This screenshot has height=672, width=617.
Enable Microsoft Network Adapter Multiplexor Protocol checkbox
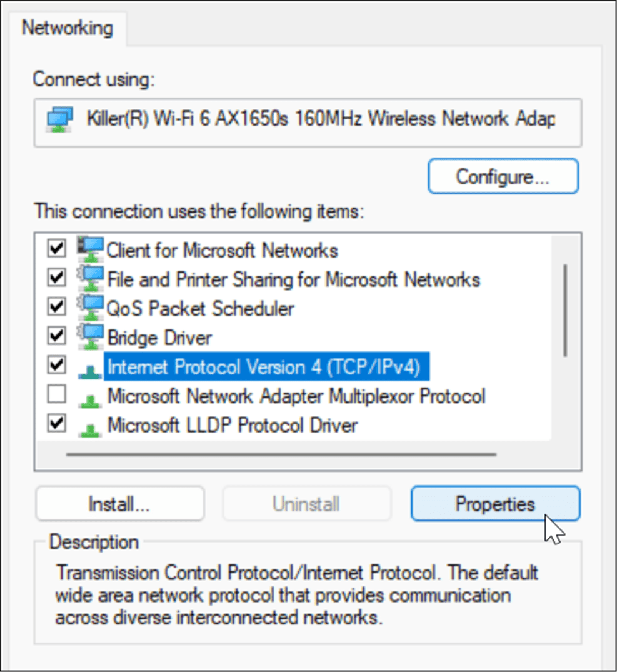[56, 394]
